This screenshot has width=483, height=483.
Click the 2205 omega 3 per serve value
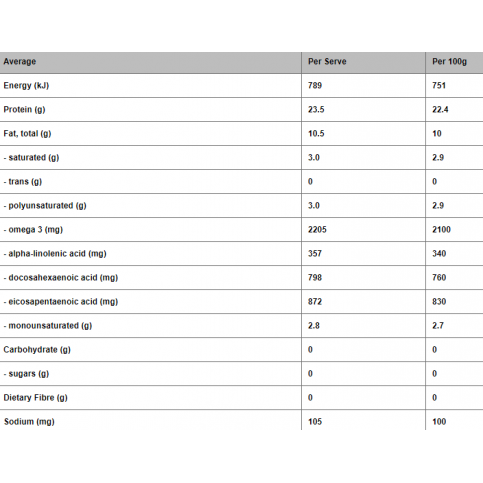(317, 230)
